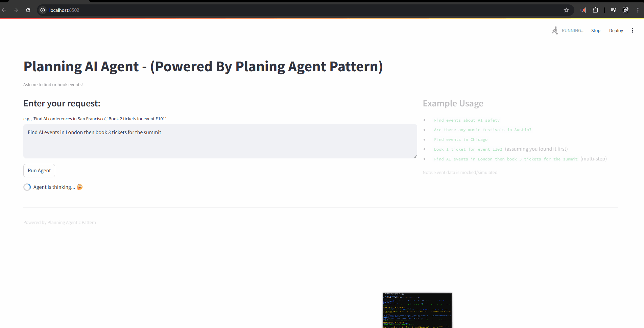
Task: Click the RUNNING status label
Action: pos(573,30)
